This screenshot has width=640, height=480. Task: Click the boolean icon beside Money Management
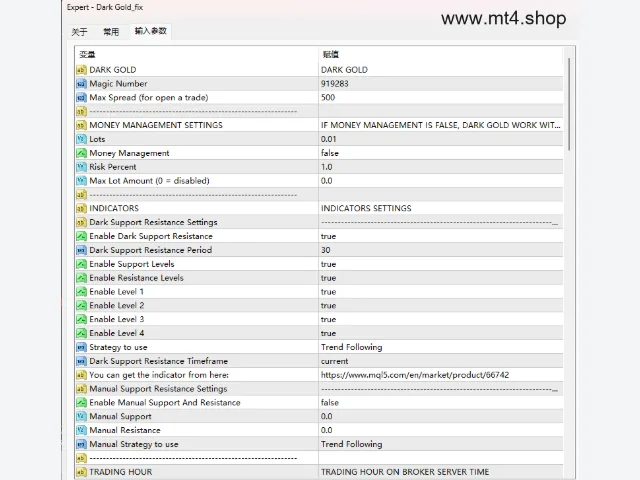[81, 153]
